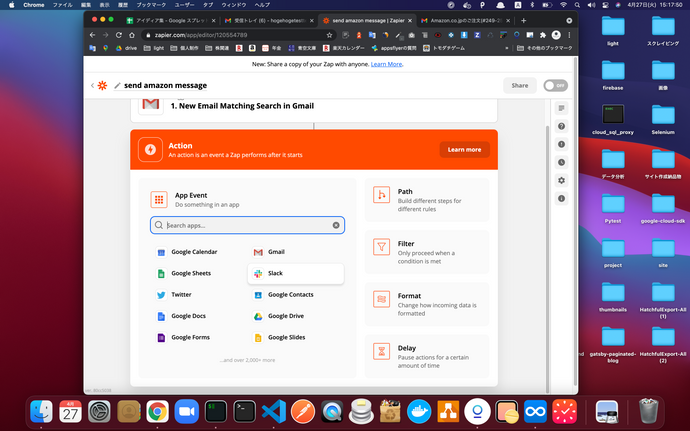This screenshot has width=690, height=431.
Task: Add a Format step
Action: coord(427,304)
